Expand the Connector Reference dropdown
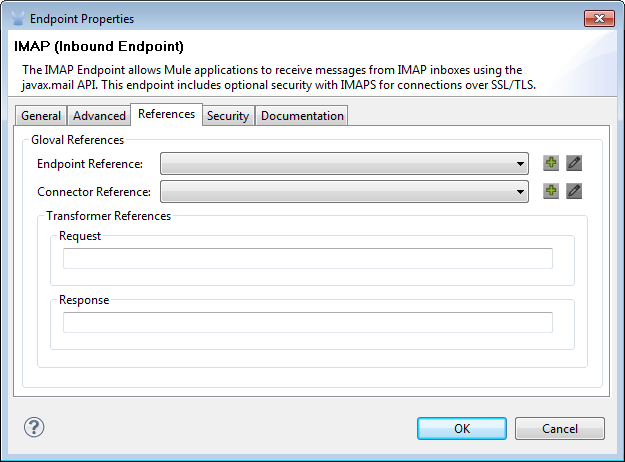This screenshot has height=462, width=625. pyautogui.click(x=344, y=192)
